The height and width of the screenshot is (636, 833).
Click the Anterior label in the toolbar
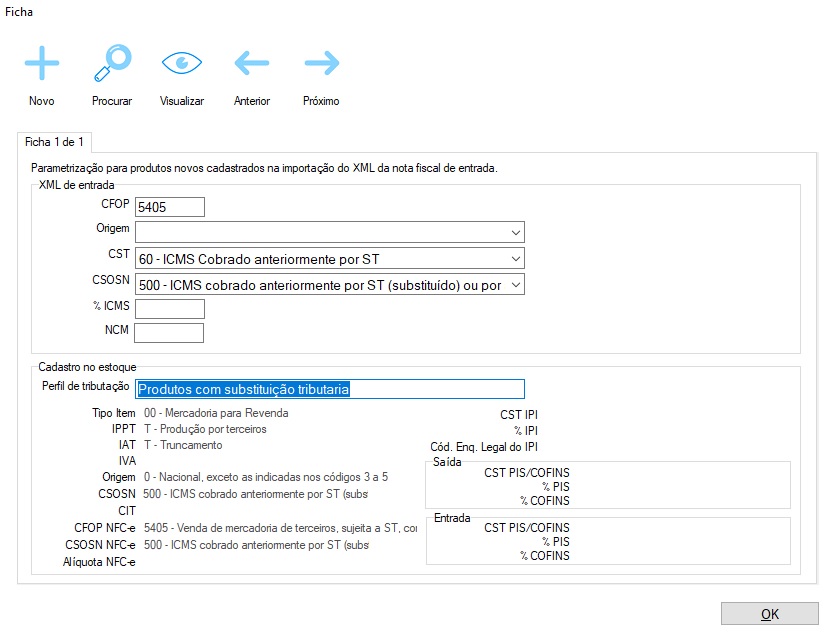click(x=252, y=101)
